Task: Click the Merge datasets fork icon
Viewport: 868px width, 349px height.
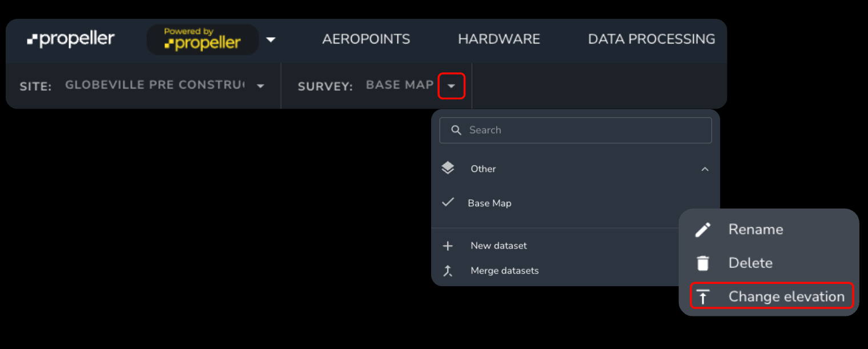Action: pyautogui.click(x=448, y=271)
